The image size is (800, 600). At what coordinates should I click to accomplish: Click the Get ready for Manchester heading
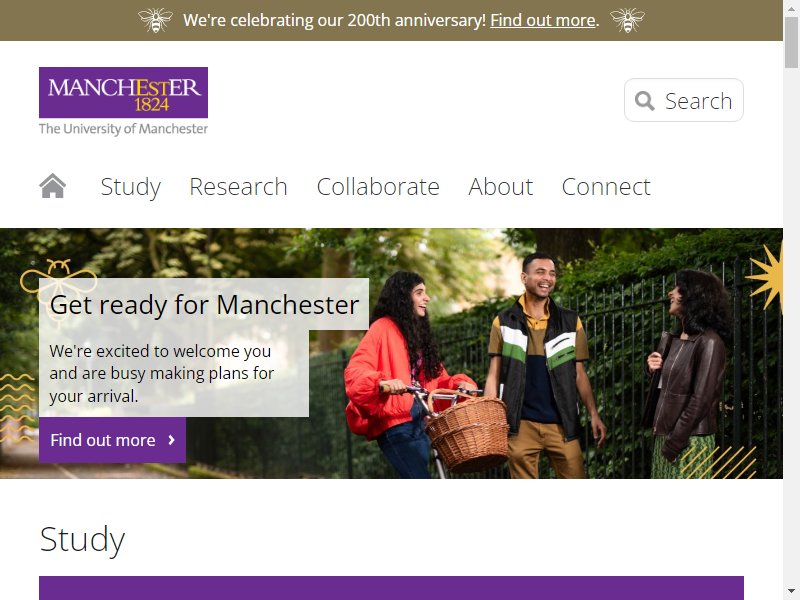(204, 305)
